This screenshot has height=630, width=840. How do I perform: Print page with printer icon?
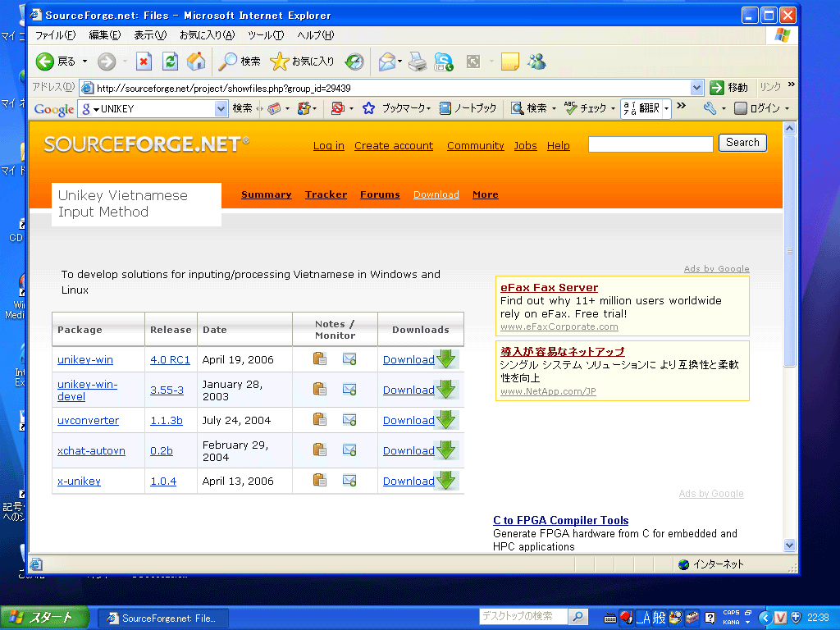click(x=418, y=62)
